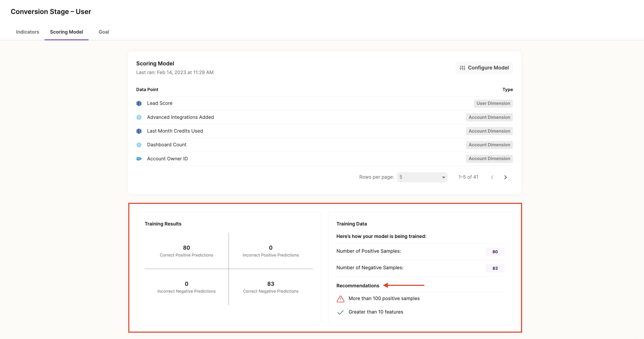The width and height of the screenshot is (644, 339).
Task: Click the Salesforce icon beside Account Owner ID
Action: (139, 159)
